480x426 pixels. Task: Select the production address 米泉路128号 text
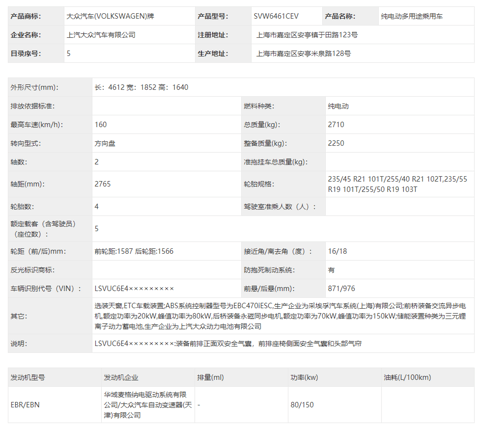tap(303, 53)
